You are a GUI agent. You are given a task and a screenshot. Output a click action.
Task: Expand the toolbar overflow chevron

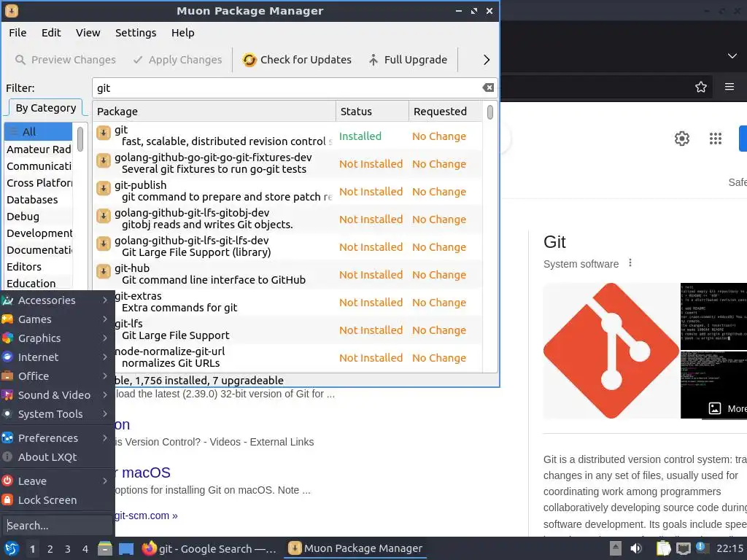[486, 60]
